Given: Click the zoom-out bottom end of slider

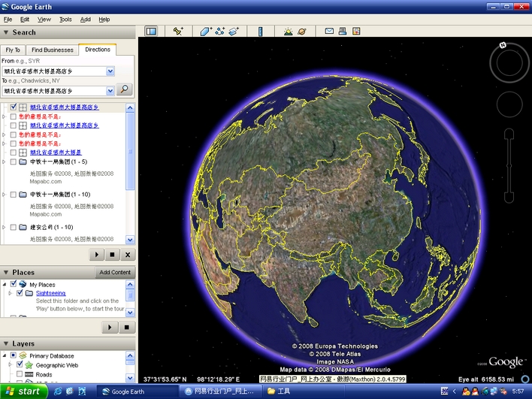Looking at the screenshot, I should point(509,198).
